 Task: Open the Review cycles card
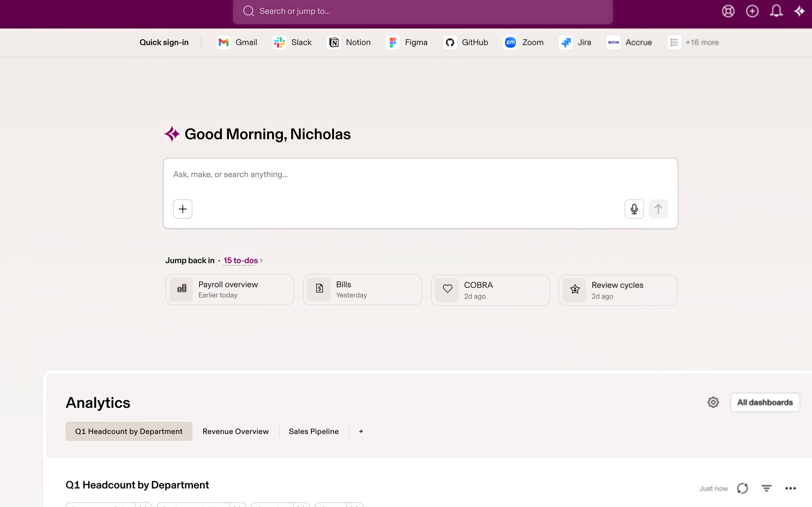coord(618,290)
